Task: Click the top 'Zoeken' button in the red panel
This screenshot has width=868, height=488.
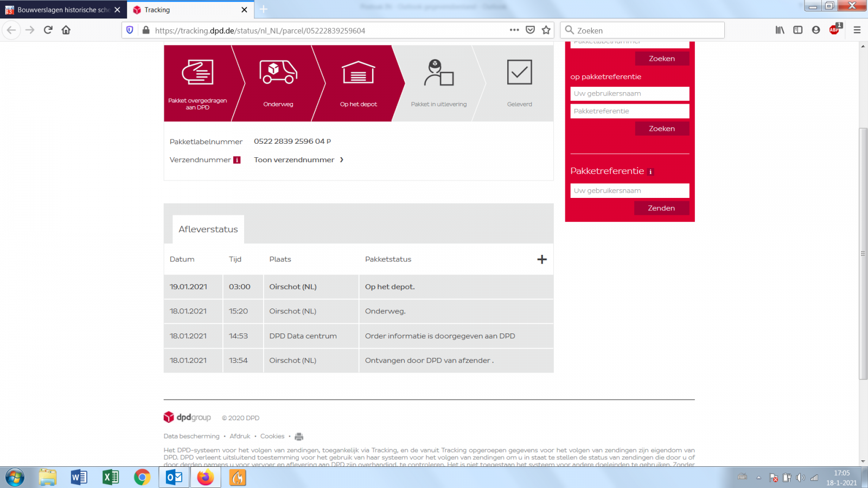Action: click(x=662, y=59)
